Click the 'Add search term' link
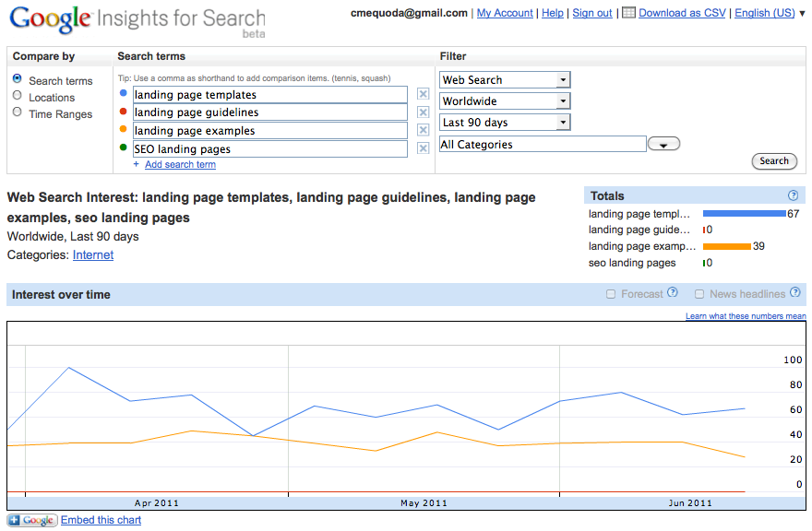The width and height of the screenshot is (812, 531). coord(180,164)
